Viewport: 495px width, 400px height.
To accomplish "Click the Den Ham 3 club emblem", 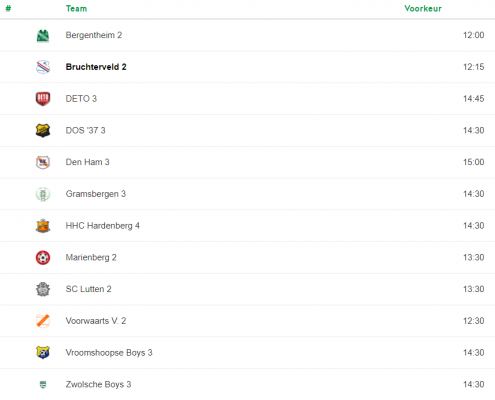I will coord(43,162).
